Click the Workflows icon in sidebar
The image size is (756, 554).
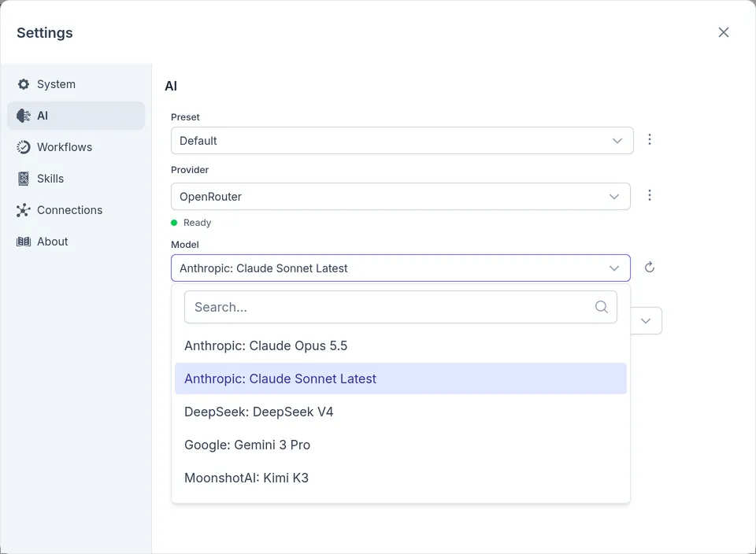click(x=23, y=147)
